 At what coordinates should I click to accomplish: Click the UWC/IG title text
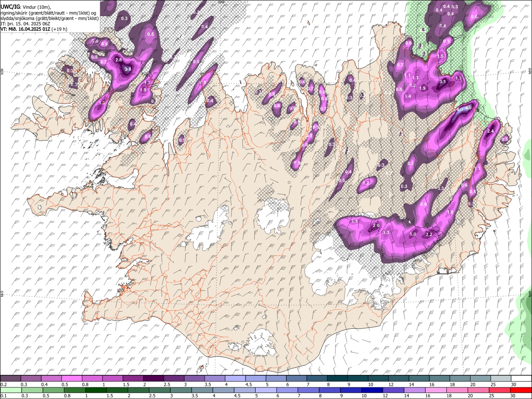click(x=10, y=6)
